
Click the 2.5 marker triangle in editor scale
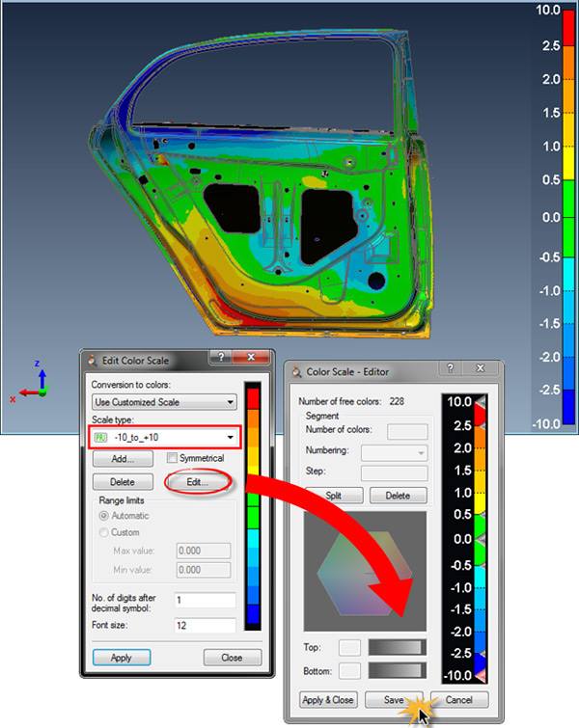(482, 425)
